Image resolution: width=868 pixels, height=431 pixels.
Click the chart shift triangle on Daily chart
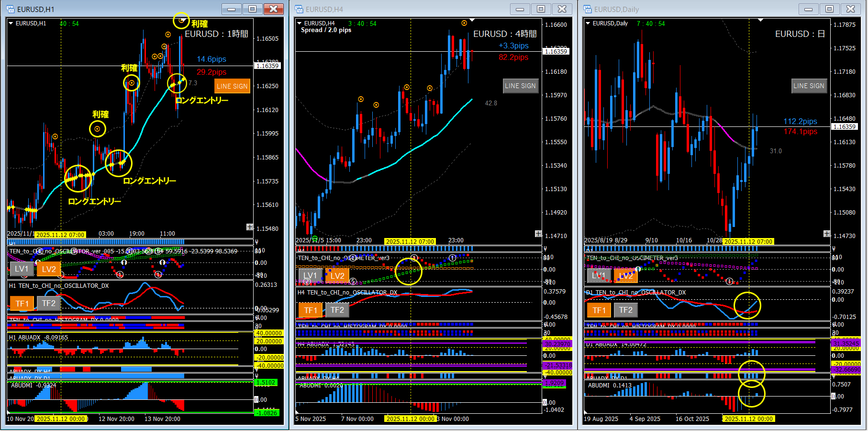(760, 21)
